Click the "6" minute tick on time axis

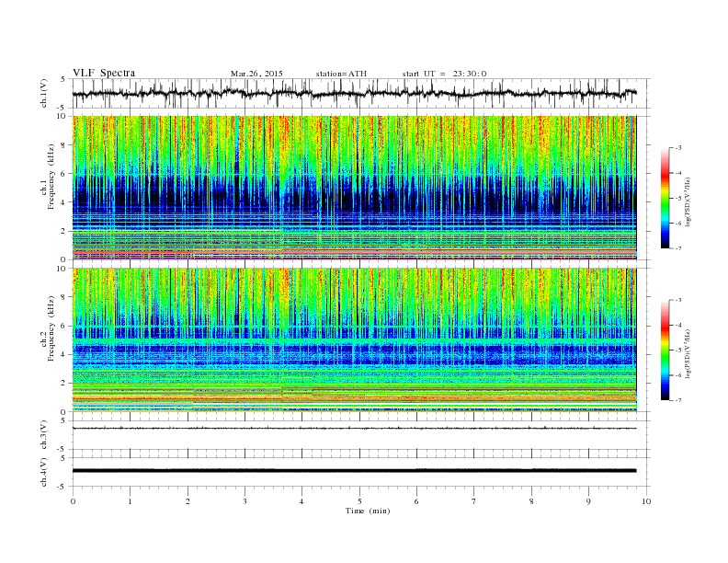[416, 501]
